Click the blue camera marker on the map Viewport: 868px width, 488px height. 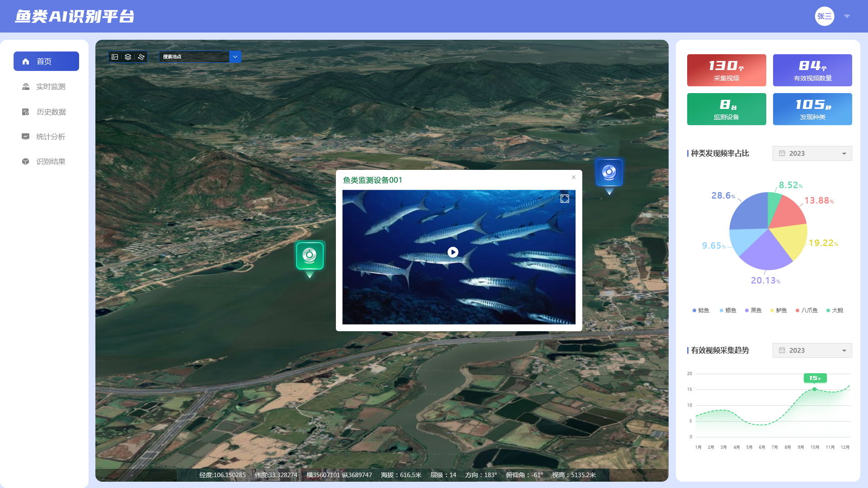click(x=609, y=173)
